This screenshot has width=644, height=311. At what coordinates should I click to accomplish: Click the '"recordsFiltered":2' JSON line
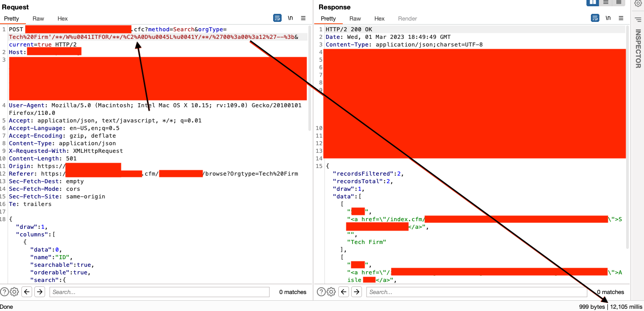368,174
